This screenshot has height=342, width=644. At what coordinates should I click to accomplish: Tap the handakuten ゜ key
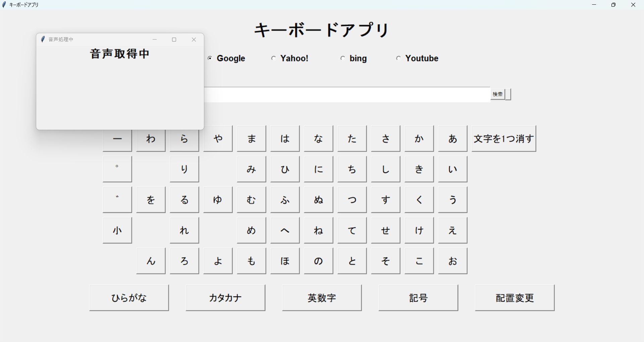click(x=117, y=169)
